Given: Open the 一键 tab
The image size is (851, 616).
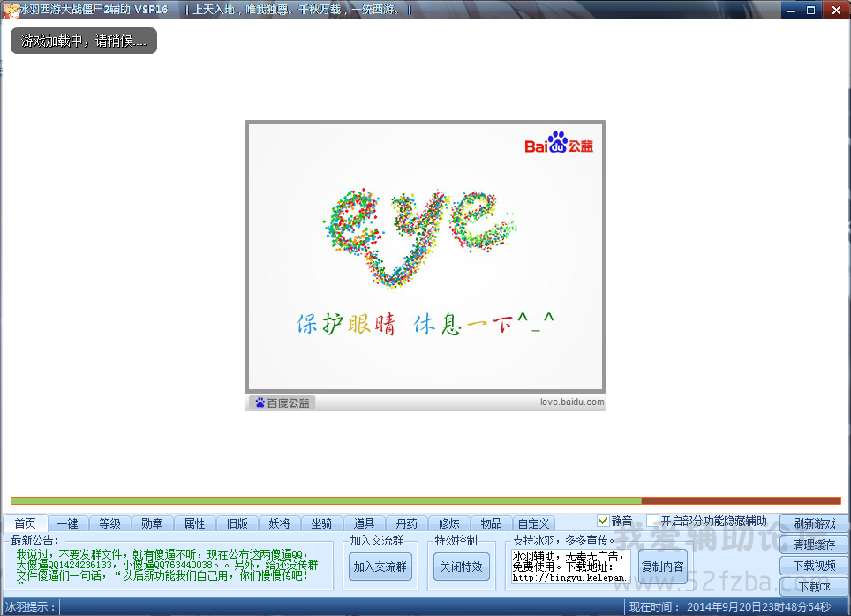Looking at the screenshot, I should tap(68, 523).
